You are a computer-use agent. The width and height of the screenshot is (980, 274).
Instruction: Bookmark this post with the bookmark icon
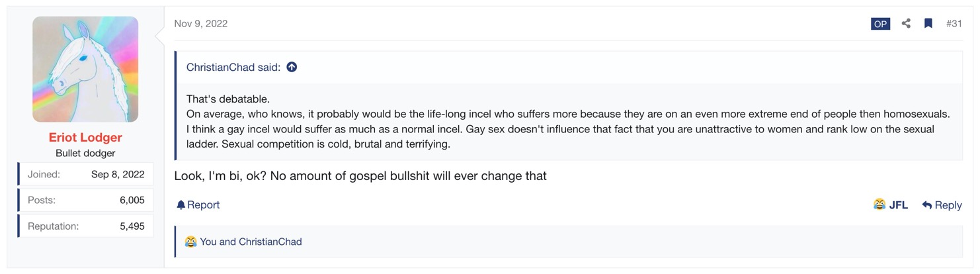(x=928, y=24)
